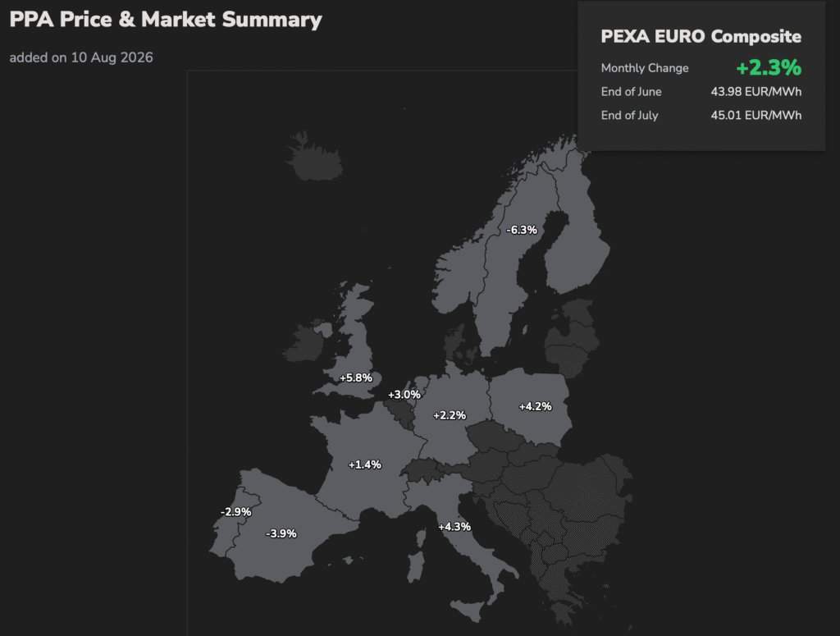Click Ireland on the map

point(304,344)
